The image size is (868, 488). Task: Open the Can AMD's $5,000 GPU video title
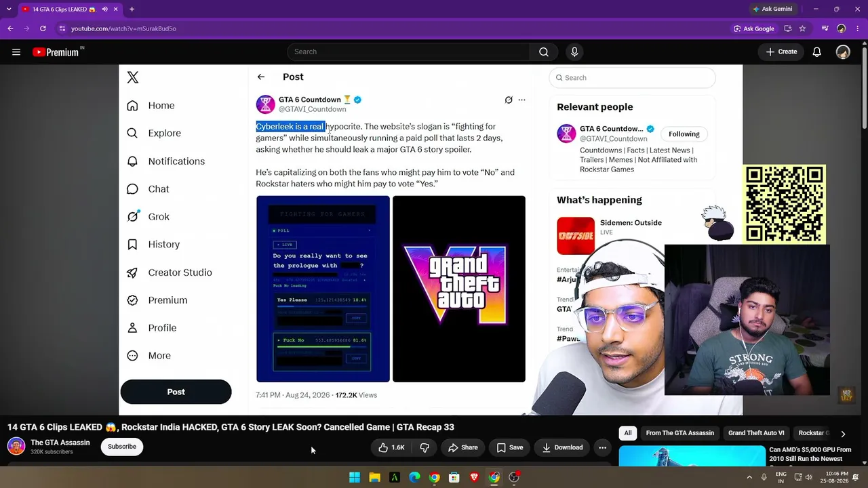pos(810,454)
